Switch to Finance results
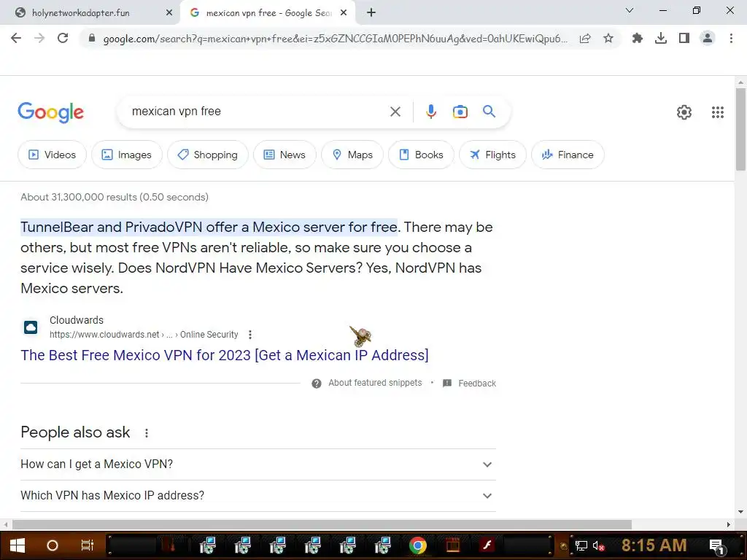This screenshot has height=560, width=747. point(568,155)
